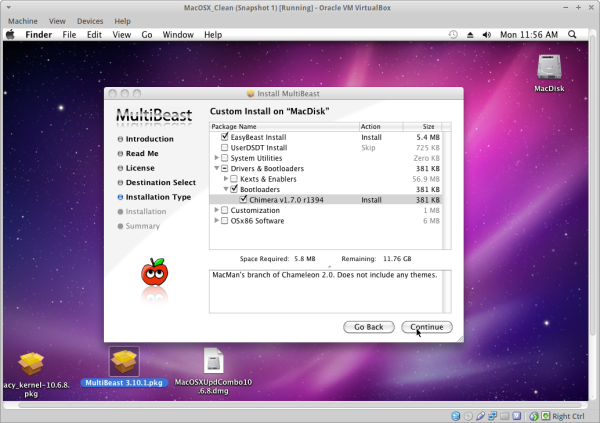
Task: Open the Window menu in Finder
Action: pyautogui.click(x=178, y=35)
